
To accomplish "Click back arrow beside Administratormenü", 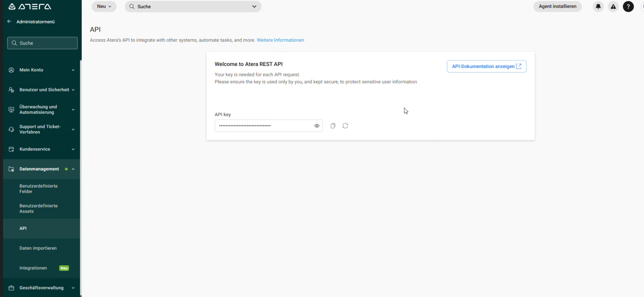I will pyautogui.click(x=9, y=21).
